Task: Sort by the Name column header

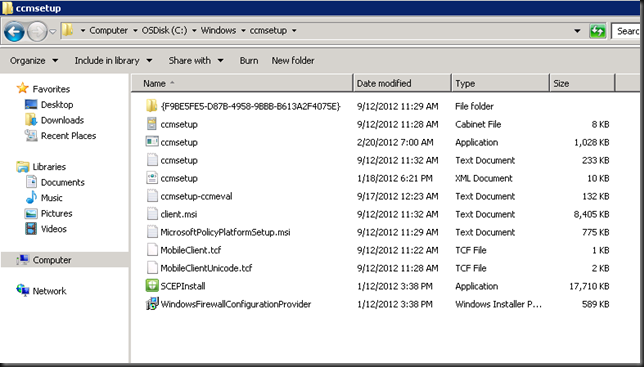Action: tap(242, 83)
